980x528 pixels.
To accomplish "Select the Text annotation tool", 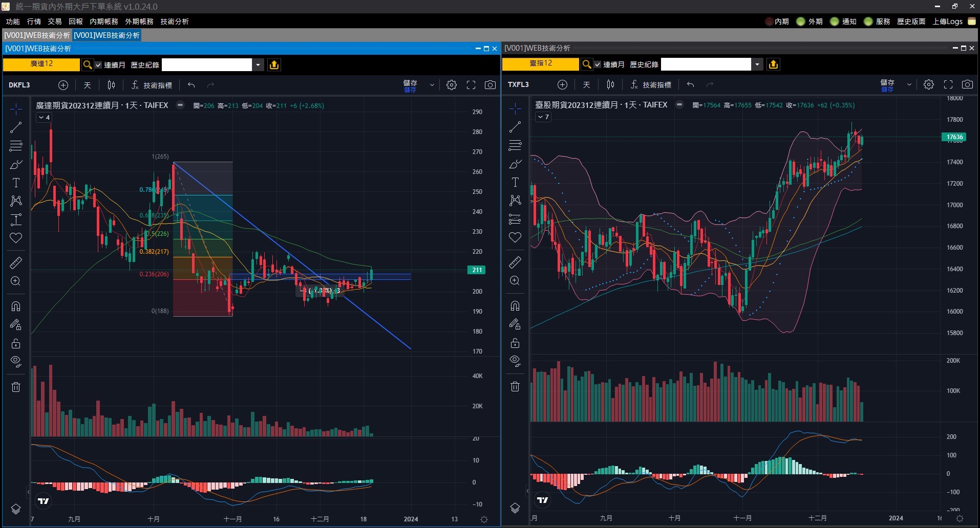I will pos(16,183).
